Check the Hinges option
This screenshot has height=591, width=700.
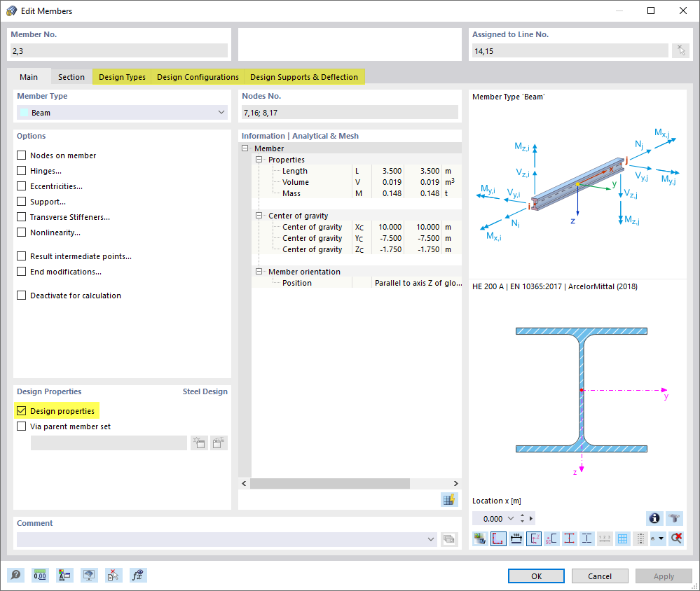click(21, 170)
